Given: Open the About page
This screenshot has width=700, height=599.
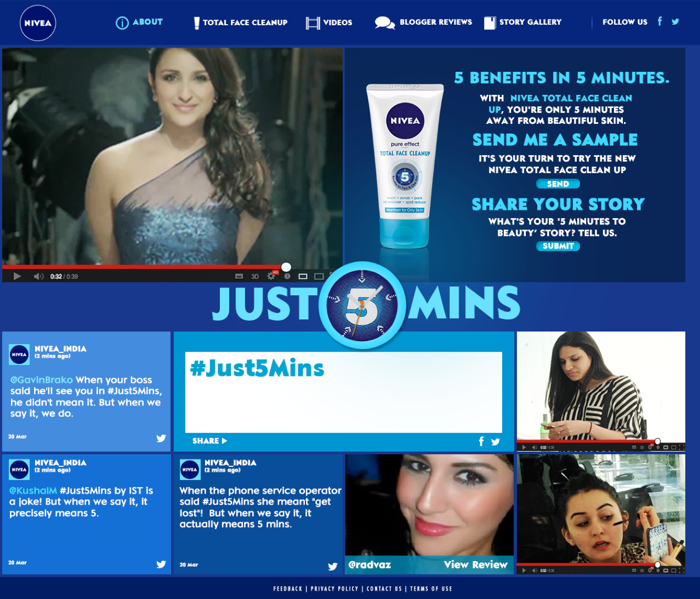Looking at the screenshot, I should (x=139, y=23).
